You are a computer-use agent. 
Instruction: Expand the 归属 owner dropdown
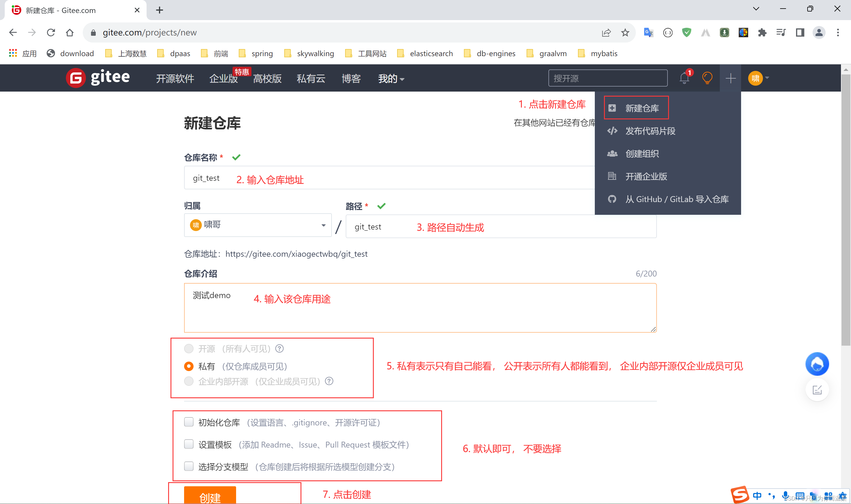[257, 225]
